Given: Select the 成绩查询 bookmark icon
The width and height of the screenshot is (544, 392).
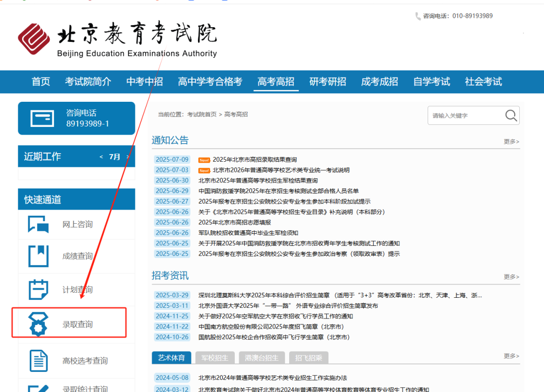Looking at the screenshot, I should click(x=38, y=256).
